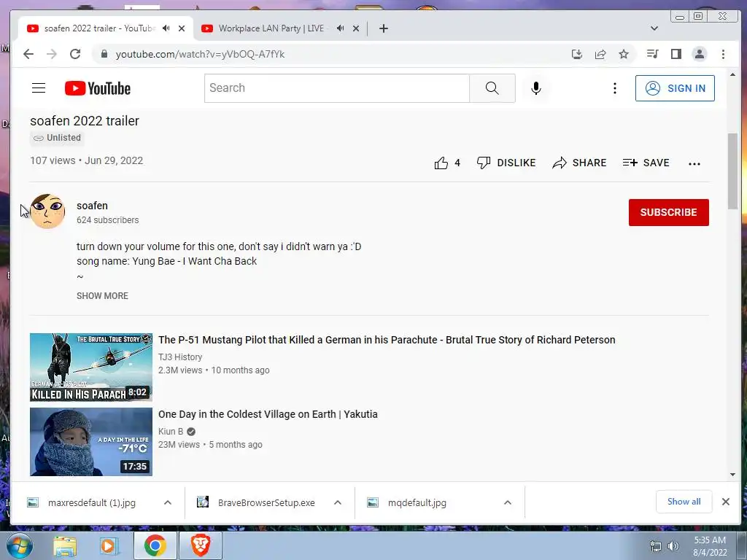
Task: Bookmark this page with the star icon
Action: [x=624, y=54]
